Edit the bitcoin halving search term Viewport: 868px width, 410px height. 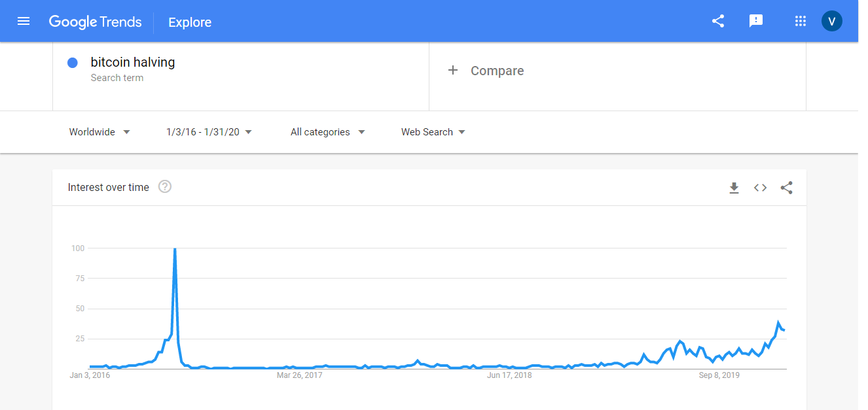tap(133, 62)
